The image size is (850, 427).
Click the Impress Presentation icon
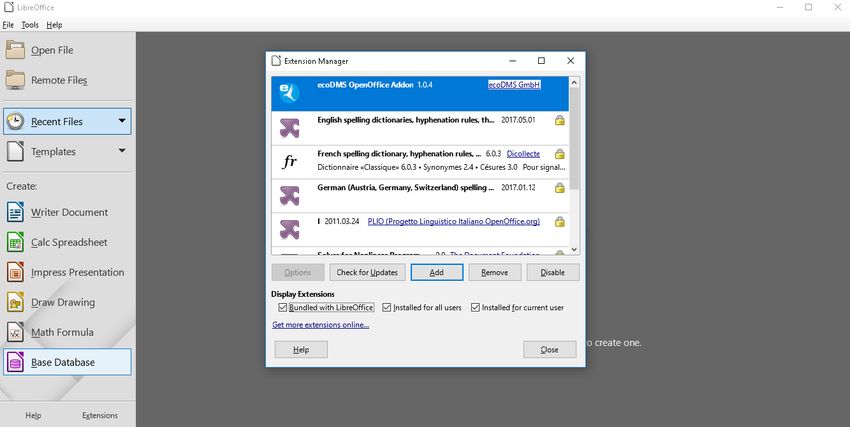click(15, 272)
